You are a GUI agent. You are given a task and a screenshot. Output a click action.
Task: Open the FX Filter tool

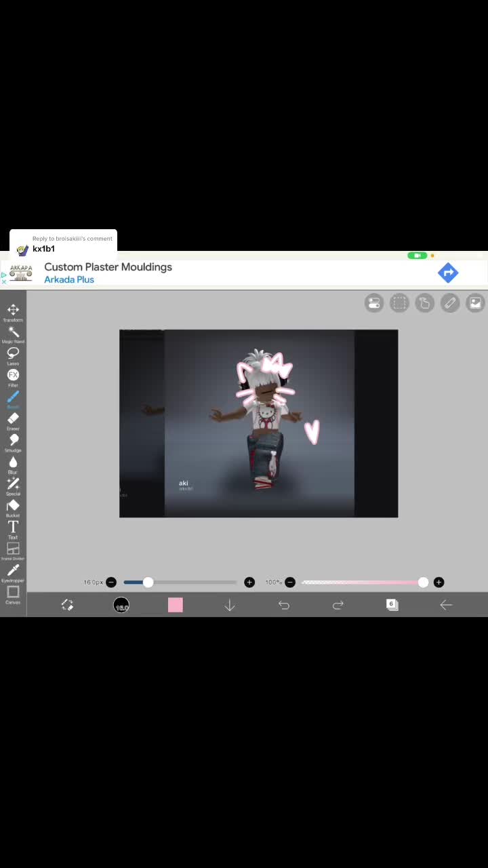[x=13, y=378]
